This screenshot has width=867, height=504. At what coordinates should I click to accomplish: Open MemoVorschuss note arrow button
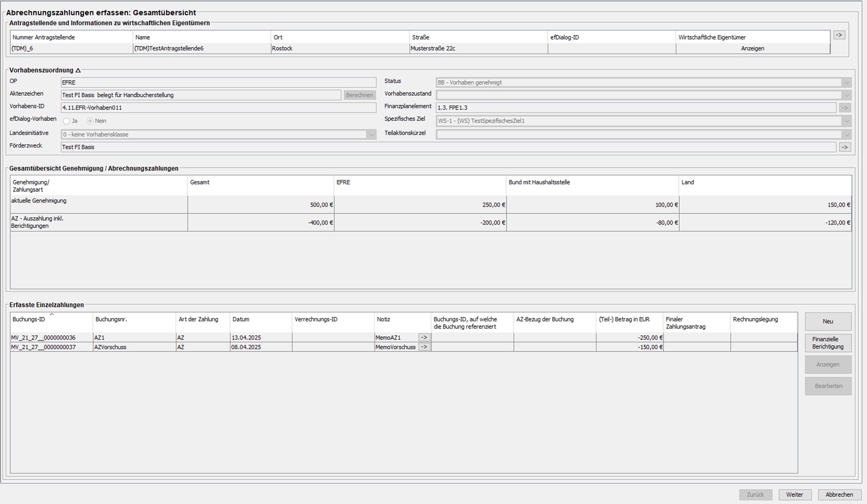tap(424, 347)
